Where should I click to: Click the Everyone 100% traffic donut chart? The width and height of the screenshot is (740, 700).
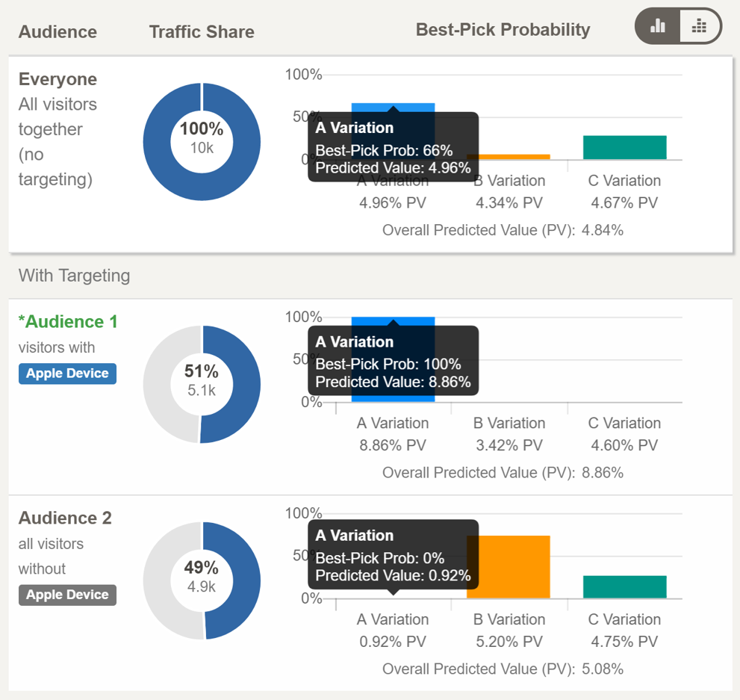tap(202, 141)
